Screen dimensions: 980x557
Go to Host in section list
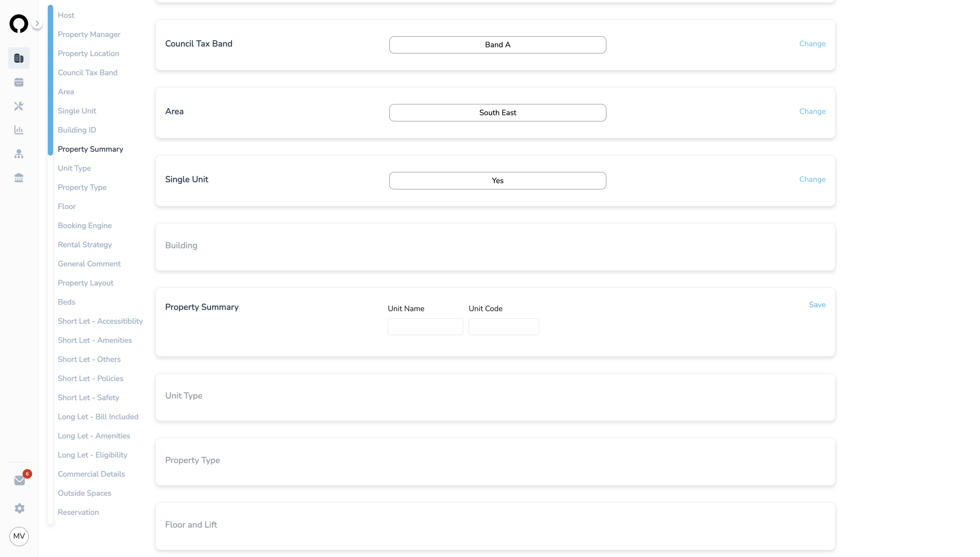[x=66, y=15]
